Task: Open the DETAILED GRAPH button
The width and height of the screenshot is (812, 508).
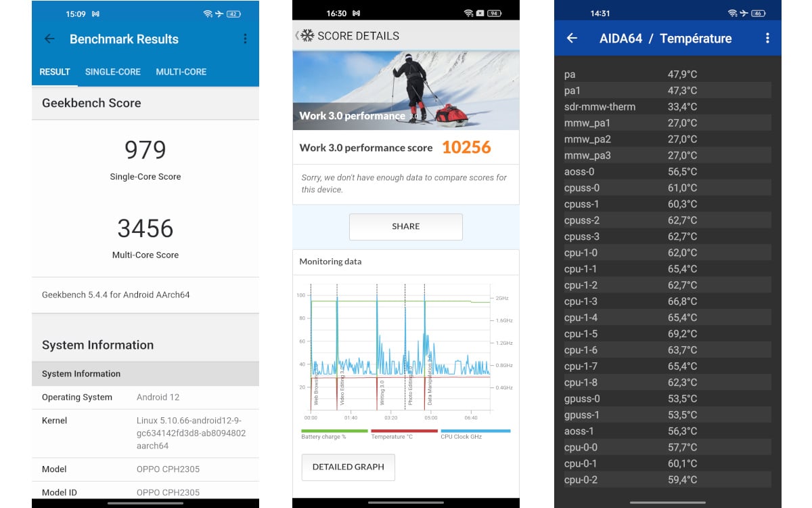Action: [348, 467]
